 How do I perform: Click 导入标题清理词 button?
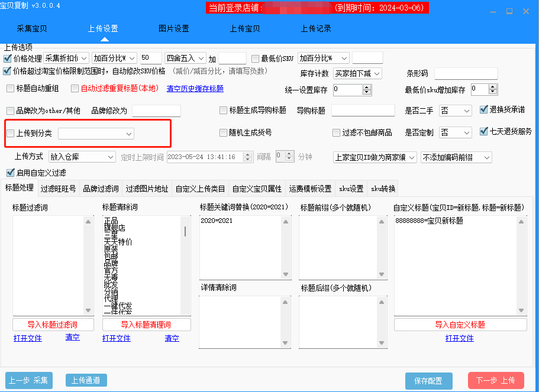pyautogui.click(x=147, y=325)
